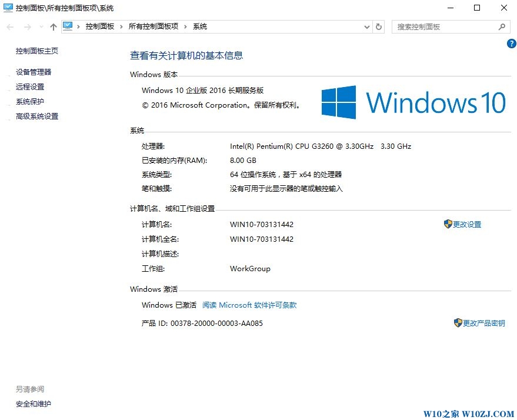517x420 pixels.
Task: Click 没有可用于此显示器的笔或触控输入 text
Action: tap(286, 189)
